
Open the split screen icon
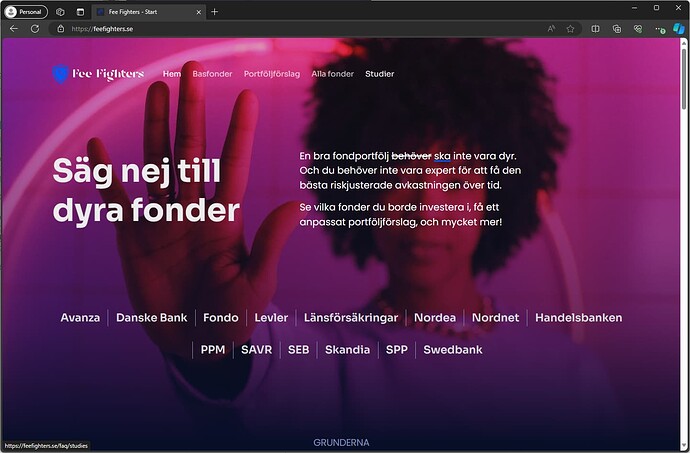[595, 29]
